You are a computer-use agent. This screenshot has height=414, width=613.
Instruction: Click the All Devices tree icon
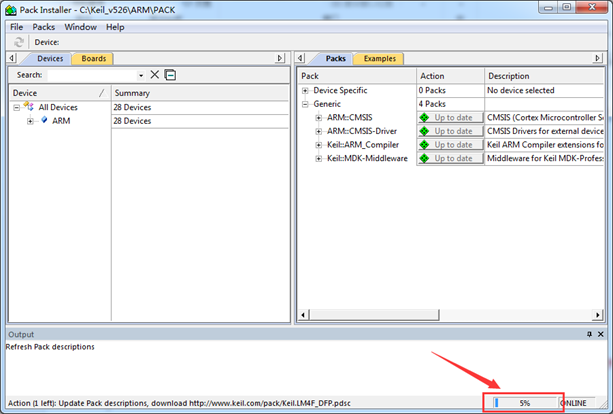29,106
